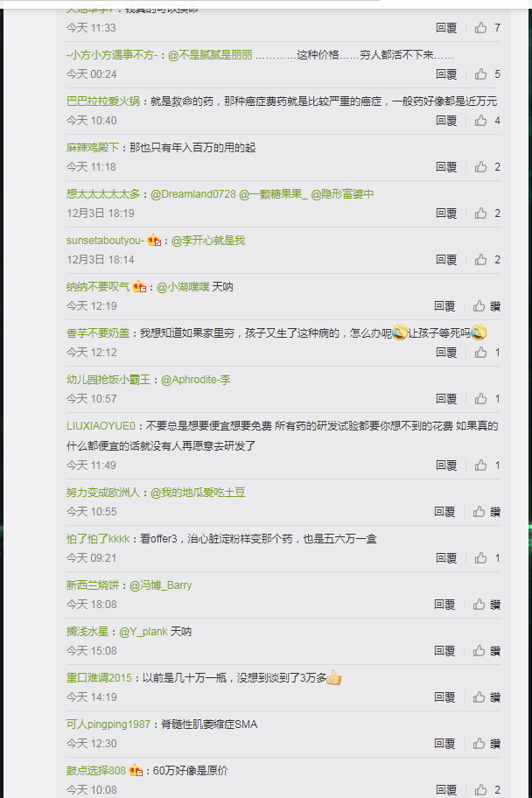Open mentioned user @Y_plank

tap(143, 632)
